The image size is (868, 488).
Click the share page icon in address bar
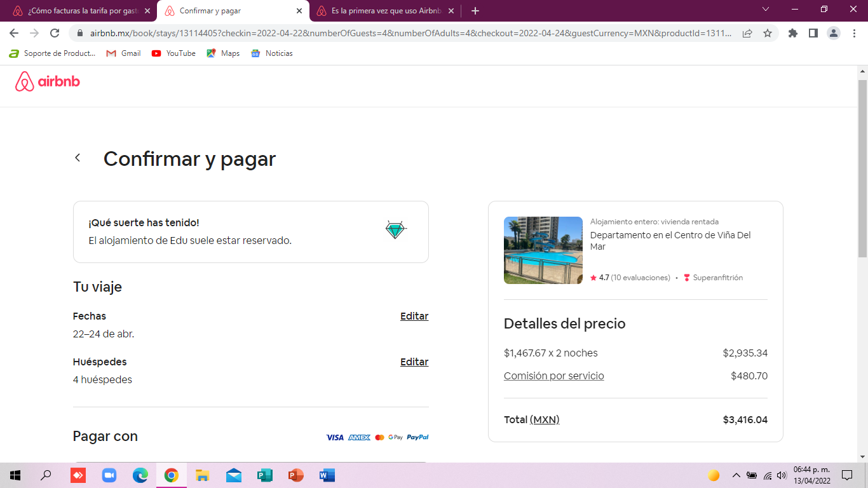click(x=747, y=33)
